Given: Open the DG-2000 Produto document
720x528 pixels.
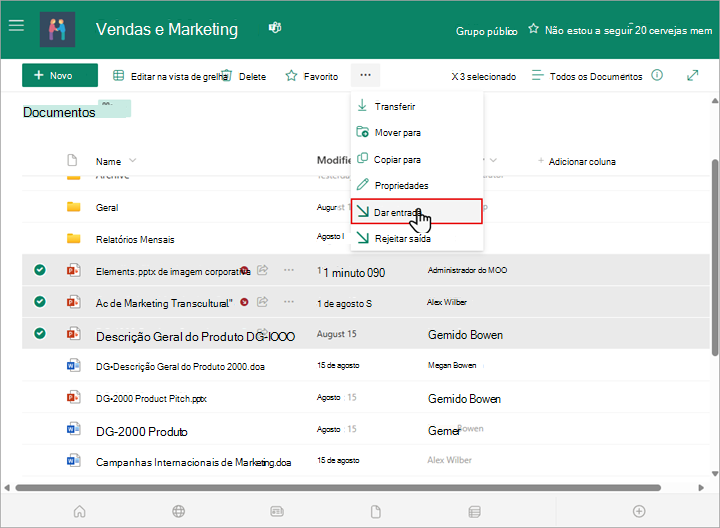Looking at the screenshot, I should pos(141,432).
